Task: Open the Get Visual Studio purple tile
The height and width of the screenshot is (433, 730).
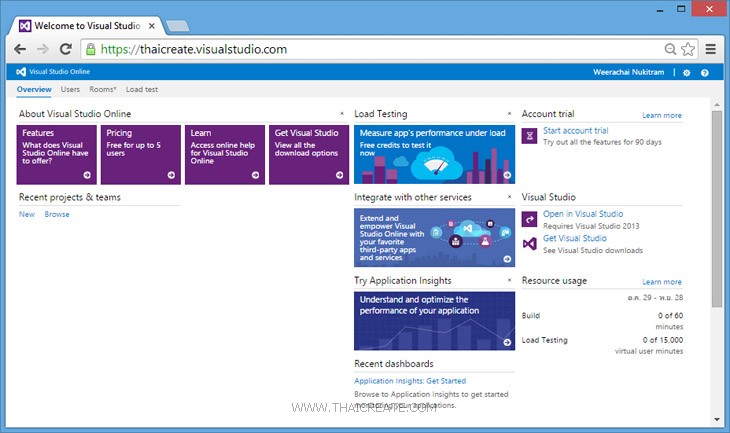Action: 309,155
